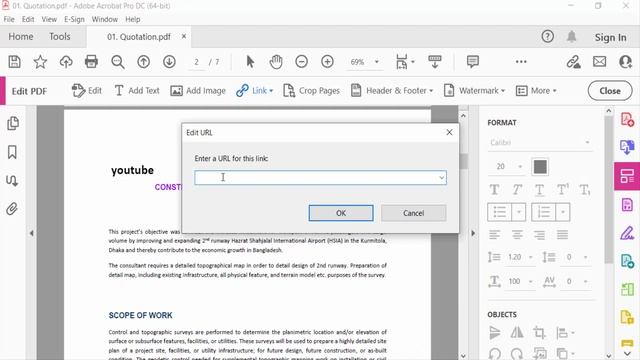This screenshot has height=360, width=640.
Task: Collapse the right Format pane arrow
Action: click(x=473, y=233)
